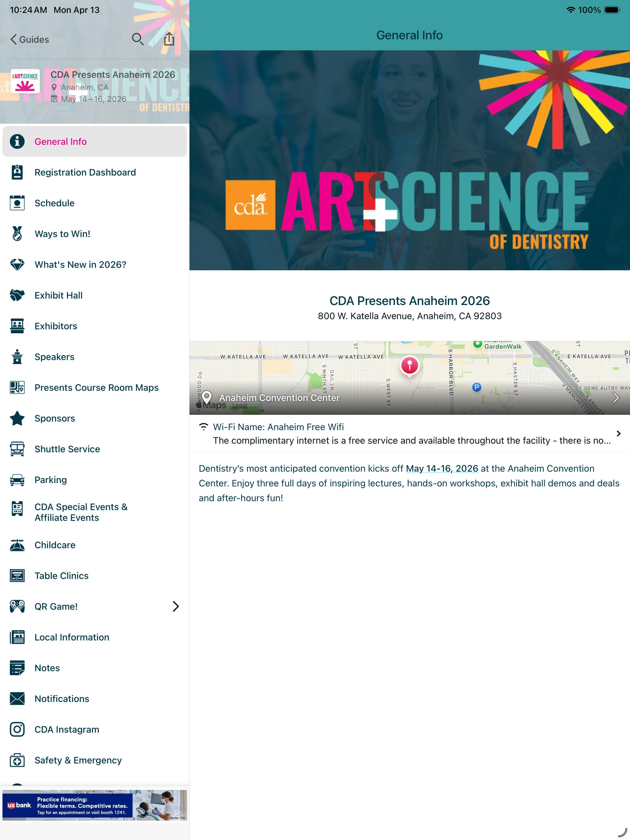Tap the Instagram icon for CDA Instagram

coord(17,729)
